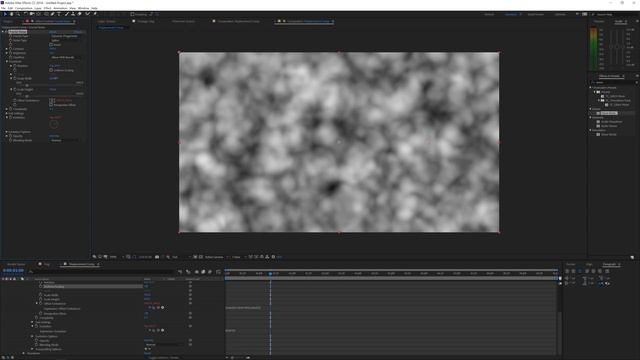
Task: Open Active Camera dropdown in viewer
Action: [x=216, y=257]
